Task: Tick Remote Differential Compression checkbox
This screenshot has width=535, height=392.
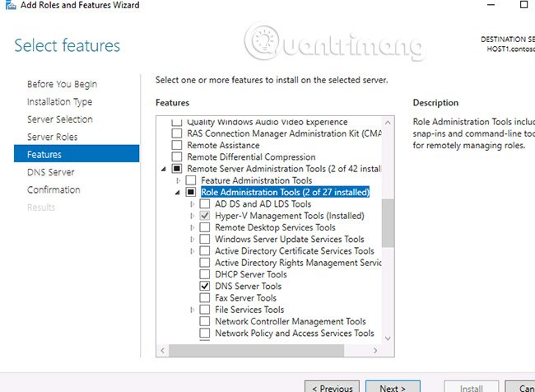Action: point(176,156)
